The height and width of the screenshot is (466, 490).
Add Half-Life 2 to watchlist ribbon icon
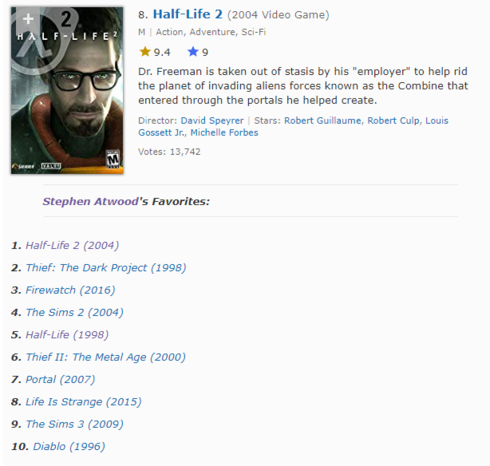tap(28, 19)
